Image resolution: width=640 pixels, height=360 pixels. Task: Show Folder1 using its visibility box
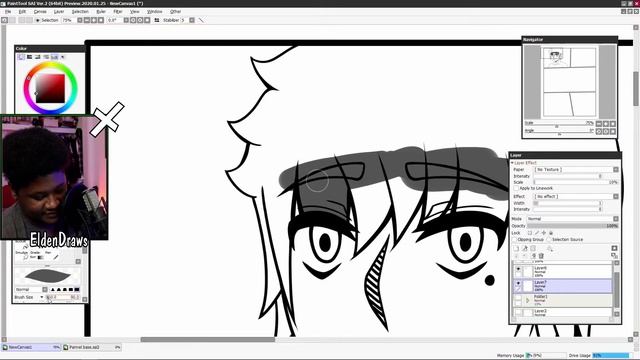(518, 297)
